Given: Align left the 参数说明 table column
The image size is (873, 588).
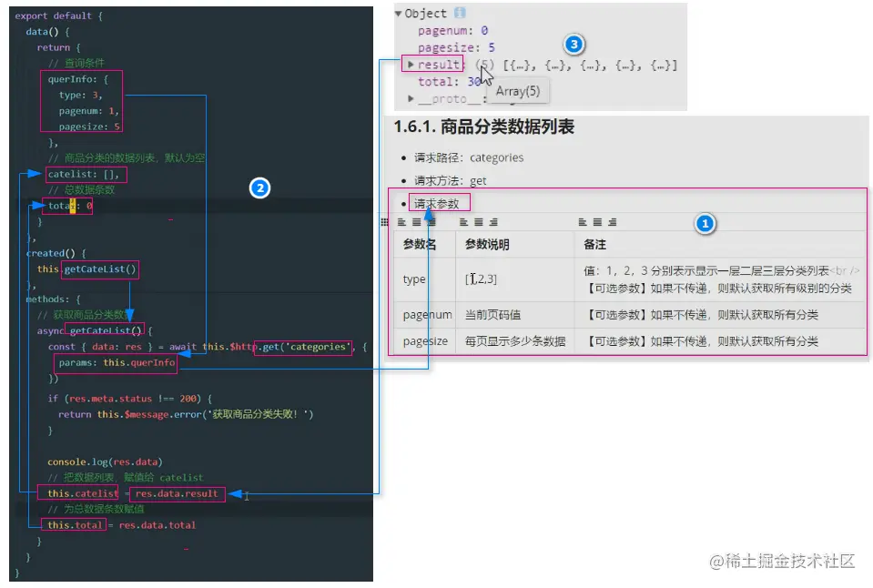Looking at the screenshot, I should tap(463, 222).
